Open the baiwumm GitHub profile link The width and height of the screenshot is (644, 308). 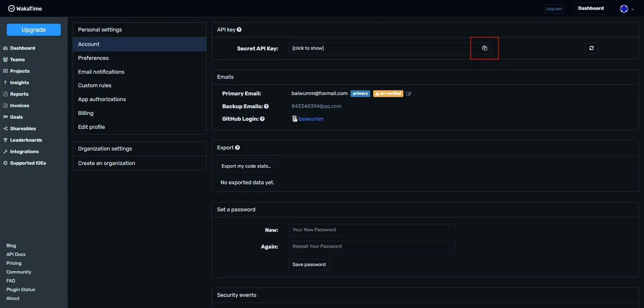coord(311,119)
